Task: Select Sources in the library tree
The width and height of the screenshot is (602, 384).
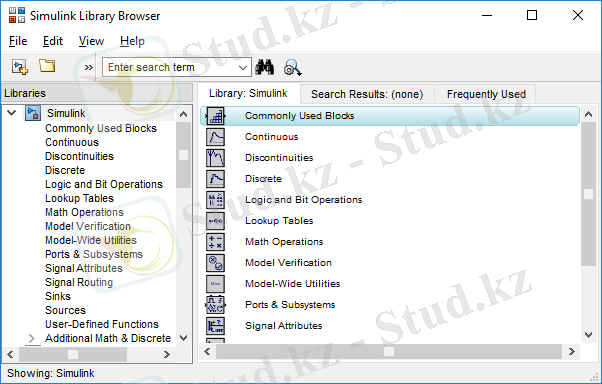Action: pyautogui.click(x=65, y=310)
